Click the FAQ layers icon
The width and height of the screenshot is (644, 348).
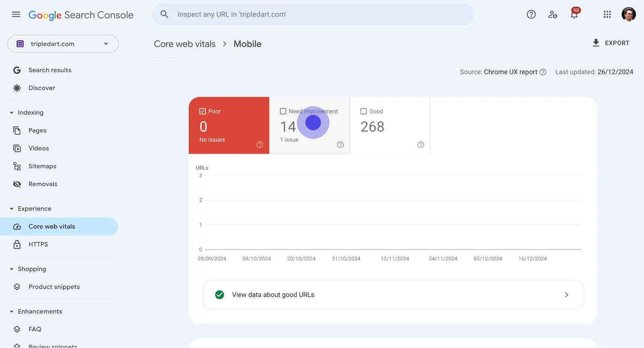17,329
